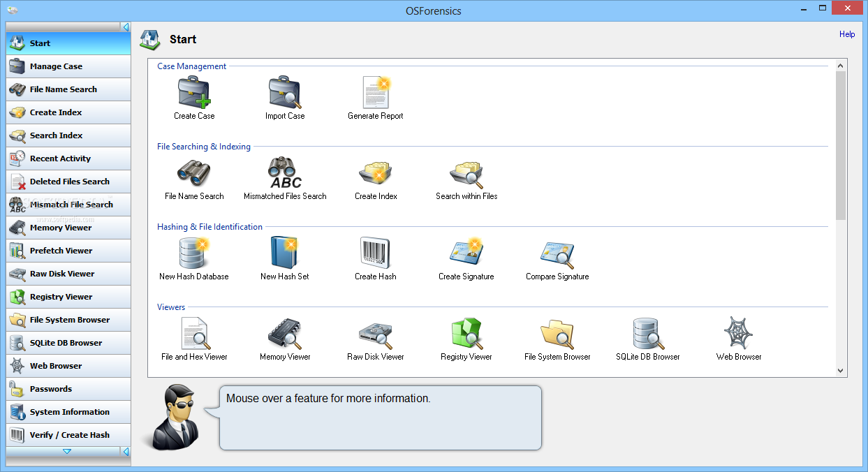The height and width of the screenshot is (472, 868).
Task: Click the OSForensics title bar app icon
Action: point(13,10)
